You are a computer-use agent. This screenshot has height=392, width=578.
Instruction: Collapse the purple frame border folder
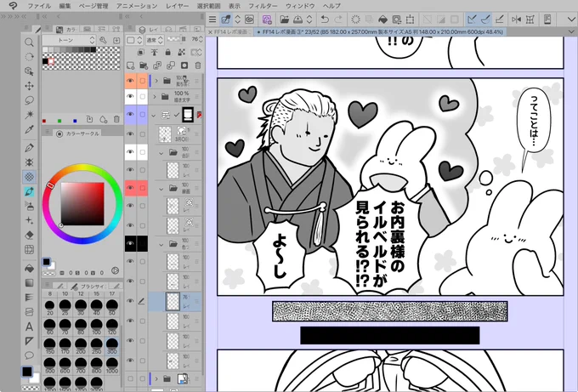(x=154, y=115)
